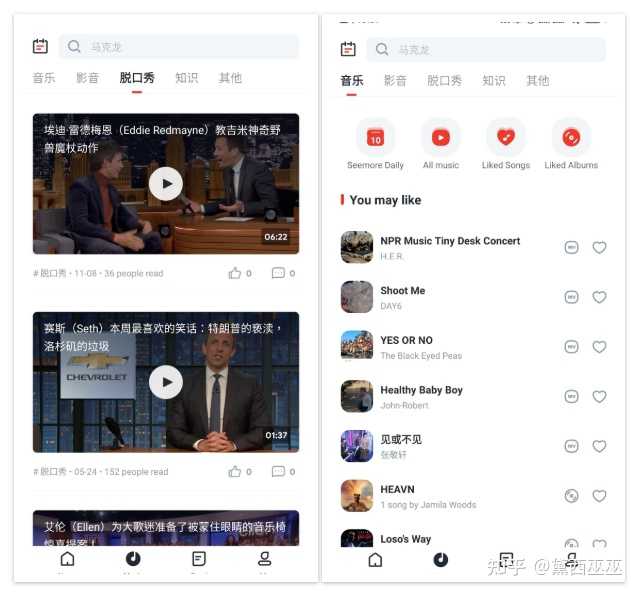
Task: Select the 音乐 tab on right screen
Action: [x=352, y=80]
